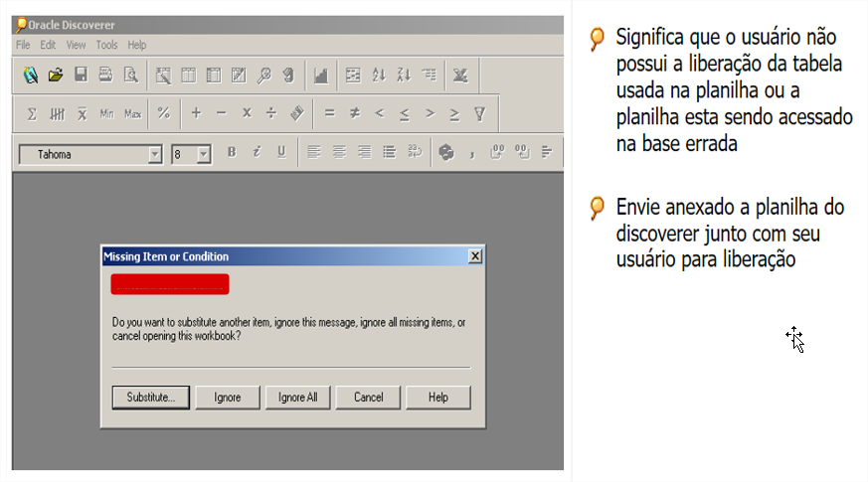Click the Substitute... button

pos(150,398)
